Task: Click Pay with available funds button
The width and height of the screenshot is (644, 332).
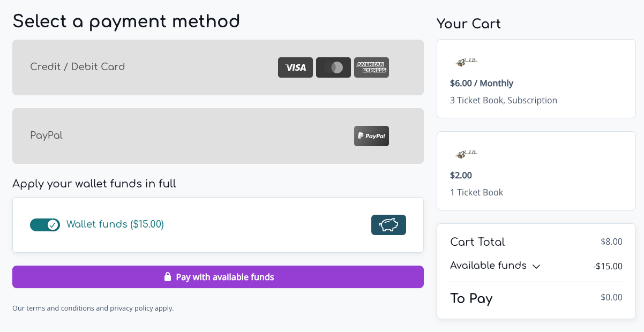Action: 218,277
